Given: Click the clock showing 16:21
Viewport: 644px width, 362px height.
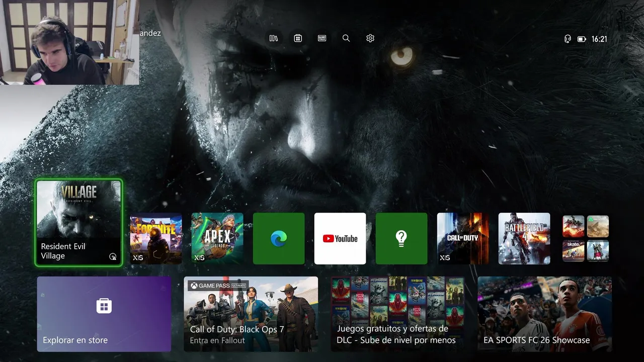Looking at the screenshot, I should (x=599, y=39).
